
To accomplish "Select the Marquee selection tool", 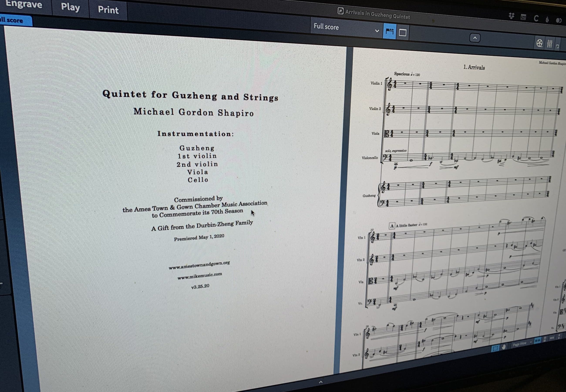I will click(x=495, y=348).
